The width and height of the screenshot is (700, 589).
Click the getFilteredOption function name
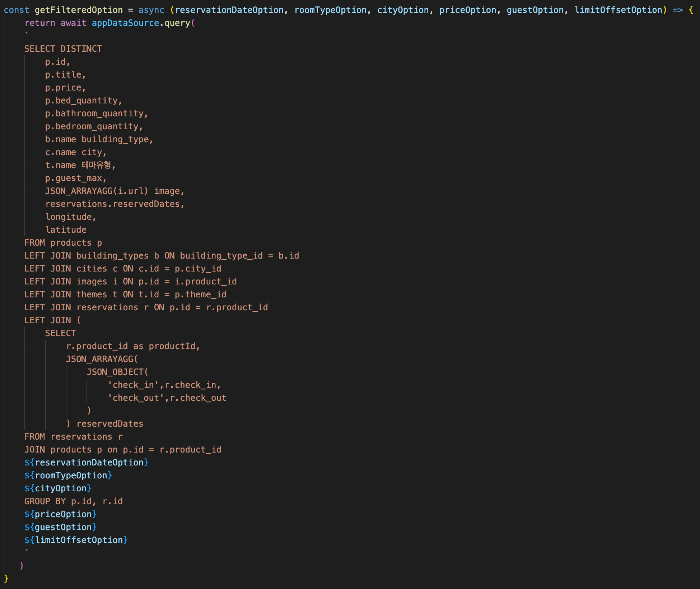click(78, 10)
